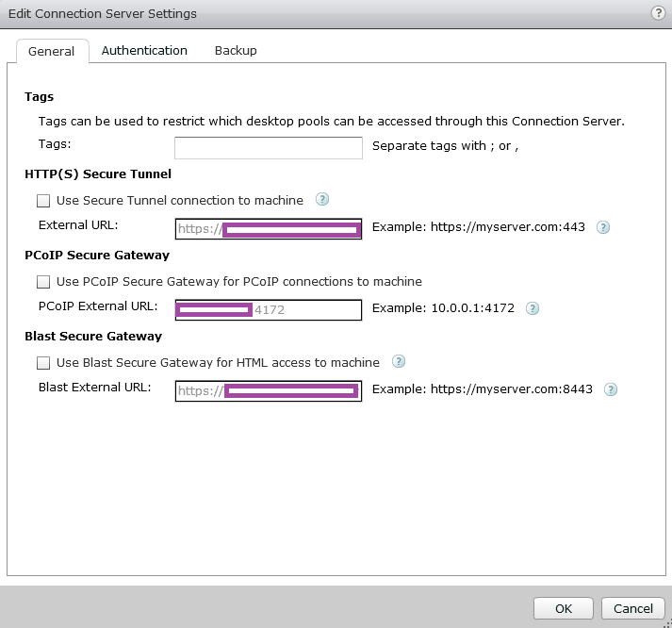The image size is (672, 628).
Task: Click help icon beside myserver.com:8443 example
Action: 610,389
